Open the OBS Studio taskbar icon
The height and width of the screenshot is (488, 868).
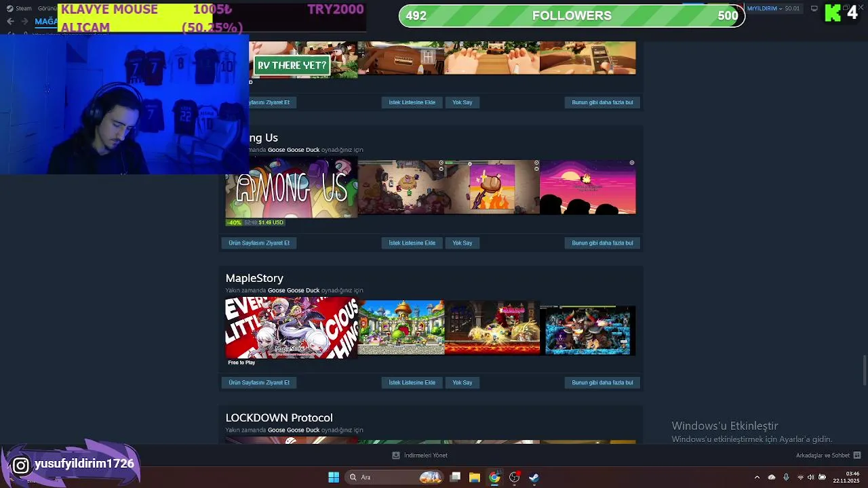[515, 477]
